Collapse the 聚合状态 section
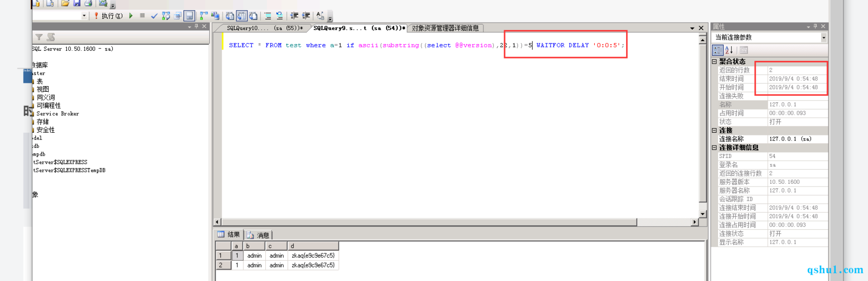The image size is (868, 281). [714, 61]
